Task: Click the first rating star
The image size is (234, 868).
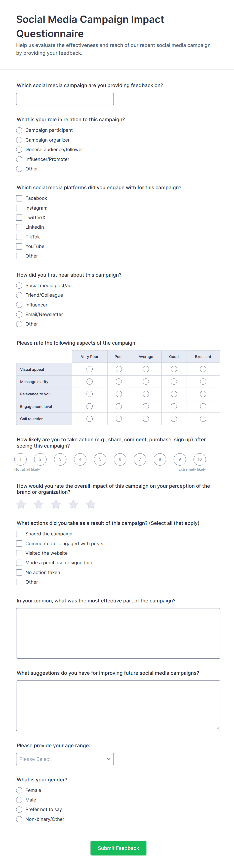Action: pyautogui.click(x=21, y=504)
